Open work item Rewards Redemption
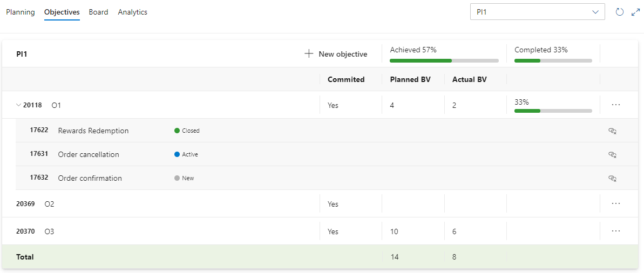Viewport: 644px width, 273px height. tap(93, 131)
